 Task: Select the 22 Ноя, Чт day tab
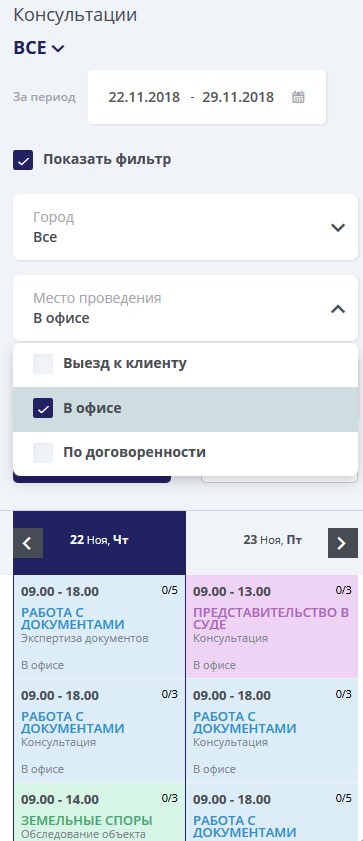click(99, 540)
